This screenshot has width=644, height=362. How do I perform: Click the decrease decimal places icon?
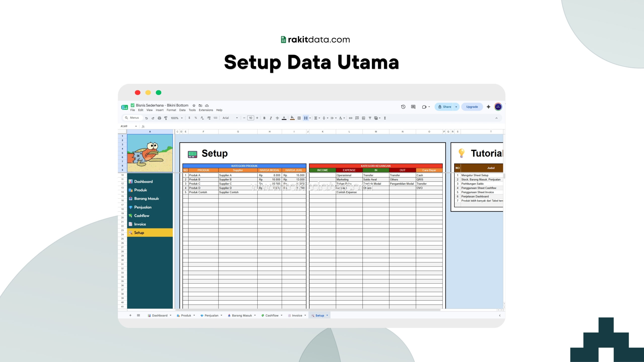tap(202, 118)
